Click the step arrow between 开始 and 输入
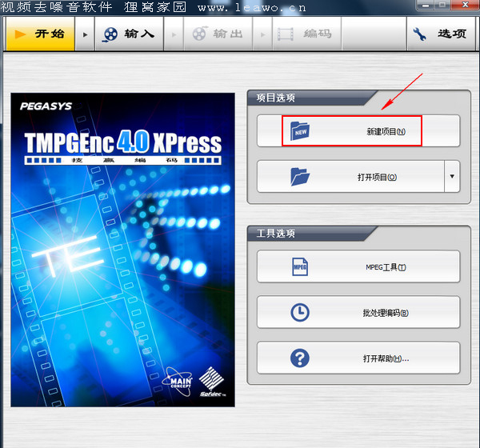Image resolution: width=480 pixels, height=448 pixels. [85, 34]
